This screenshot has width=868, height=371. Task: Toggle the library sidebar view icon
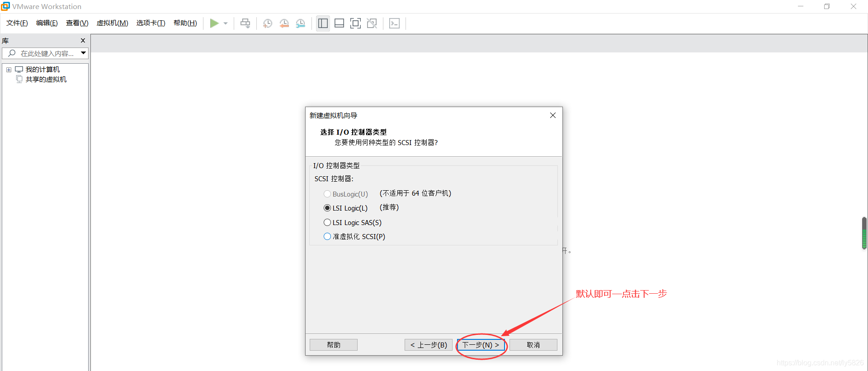[323, 23]
